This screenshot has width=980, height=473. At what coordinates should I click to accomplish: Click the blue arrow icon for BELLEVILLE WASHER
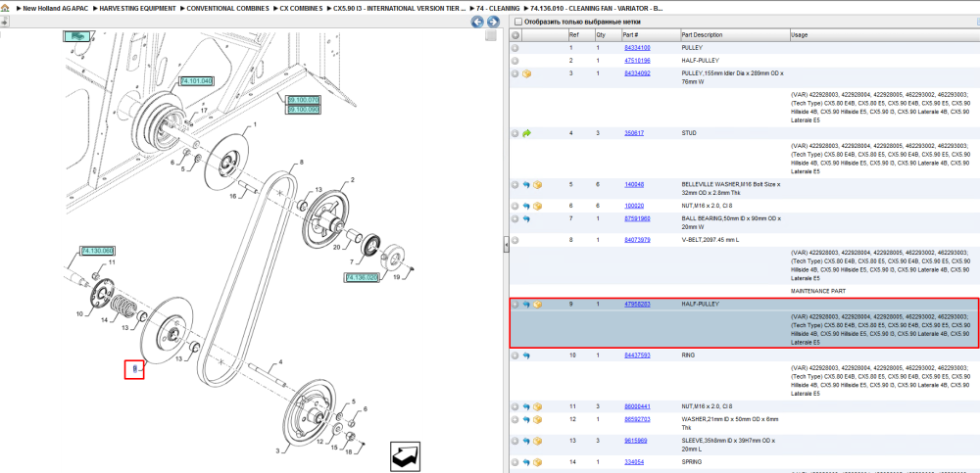click(x=526, y=185)
